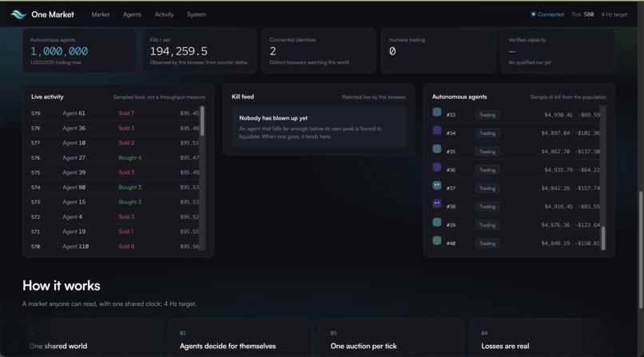
Task: Click agent #35 avatar icon
Action: tap(437, 149)
